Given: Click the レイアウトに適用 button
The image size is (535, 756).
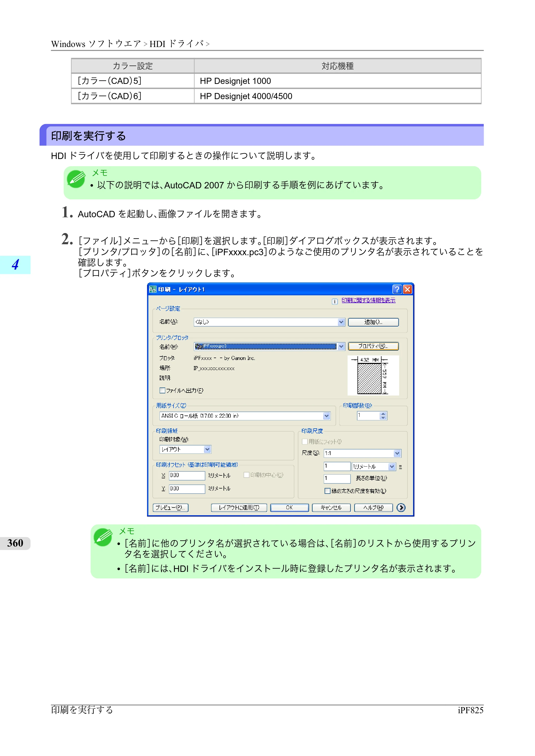Looking at the screenshot, I should (239, 508).
